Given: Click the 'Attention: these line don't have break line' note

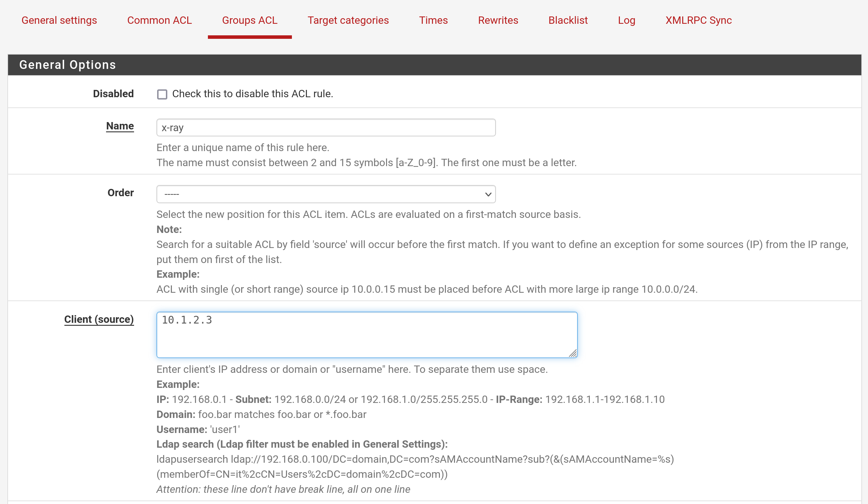Looking at the screenshot, I should tap(283, 489).
